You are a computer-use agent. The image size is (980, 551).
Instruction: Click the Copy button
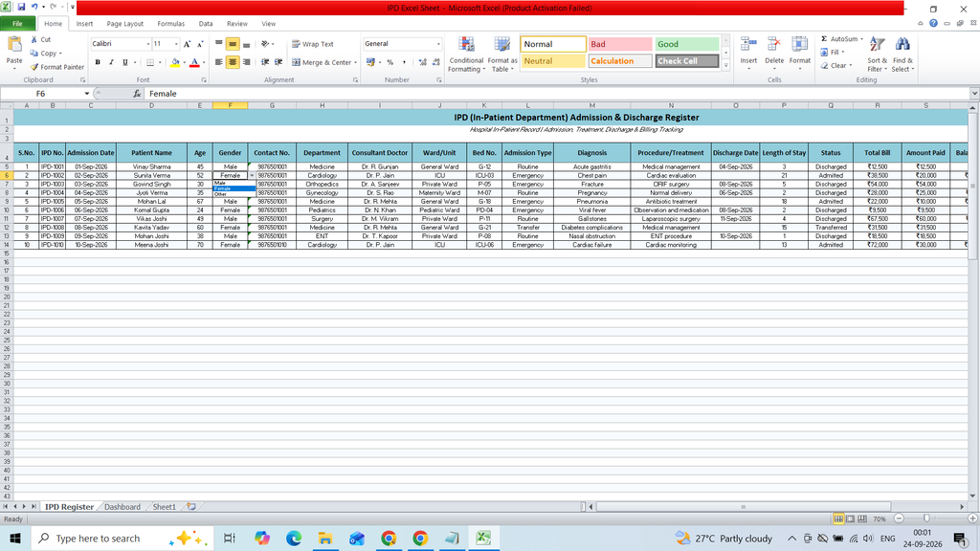(x=47, y=54)
